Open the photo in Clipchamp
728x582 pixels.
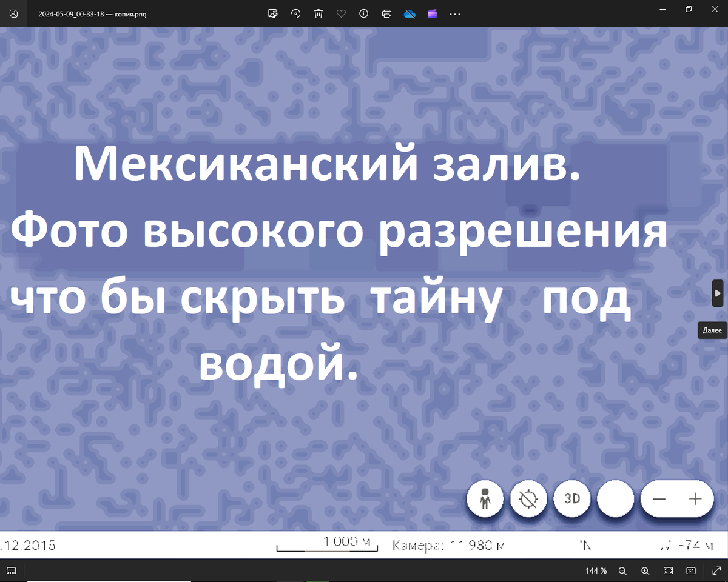(x=432, y=13)
